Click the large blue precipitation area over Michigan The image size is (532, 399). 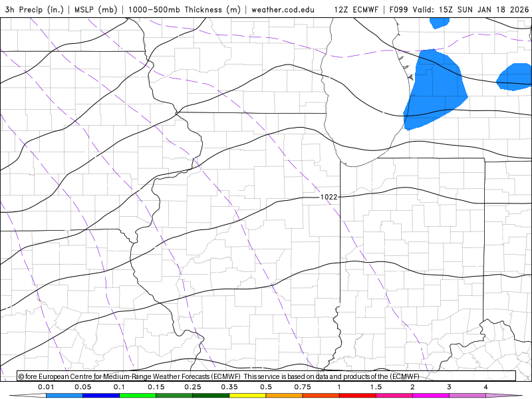[x=436, y=90]
